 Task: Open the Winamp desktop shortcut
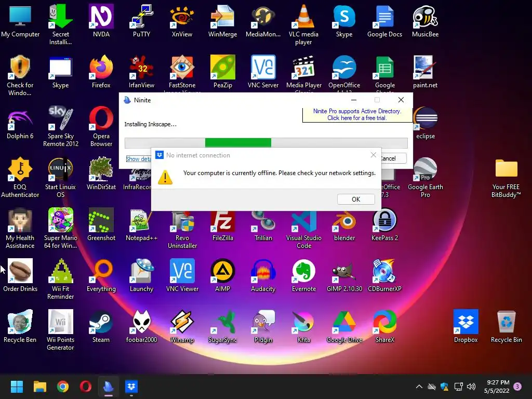[182, 326]
